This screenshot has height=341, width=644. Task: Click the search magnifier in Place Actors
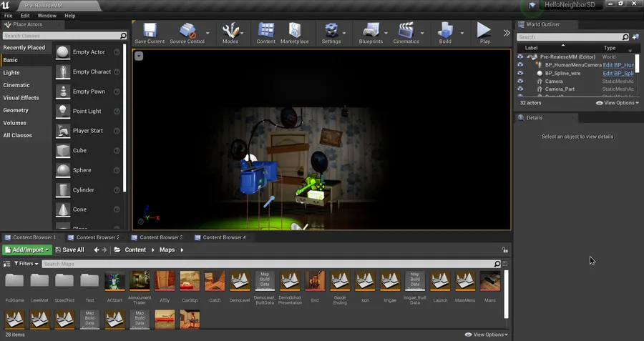pyautogui.click(x=123, y=36)
